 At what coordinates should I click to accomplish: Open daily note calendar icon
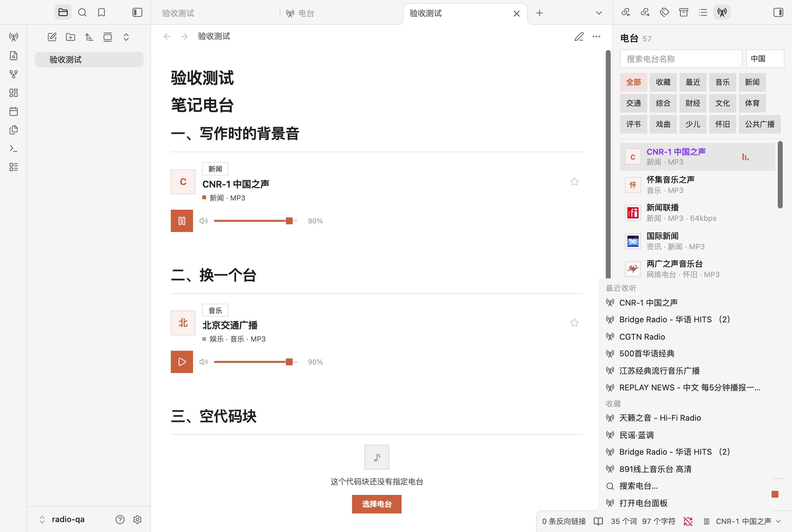14,111
